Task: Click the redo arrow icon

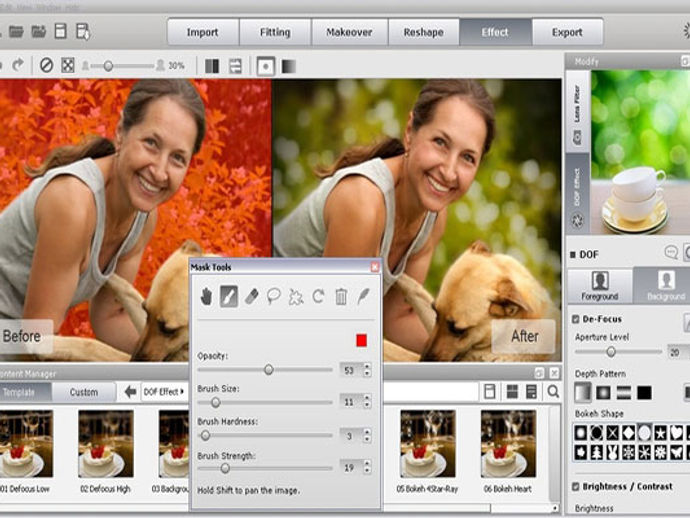Action: click(18, 65)
